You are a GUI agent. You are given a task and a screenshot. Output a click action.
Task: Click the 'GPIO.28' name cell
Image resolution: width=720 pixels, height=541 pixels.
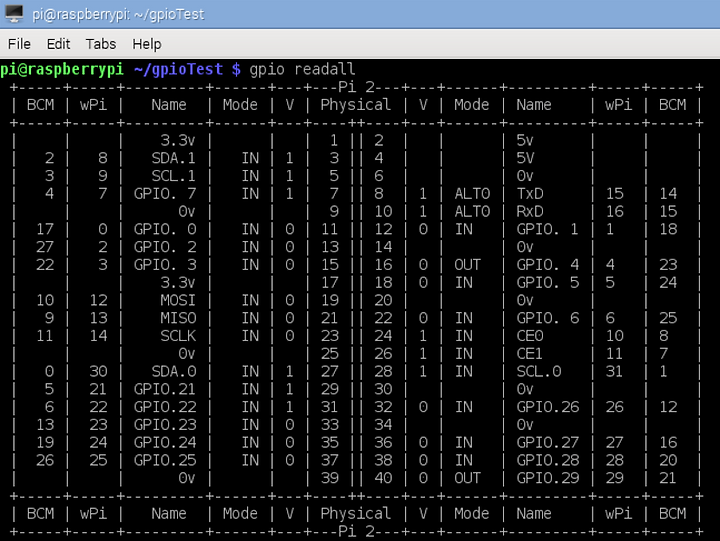coord(548,460)
